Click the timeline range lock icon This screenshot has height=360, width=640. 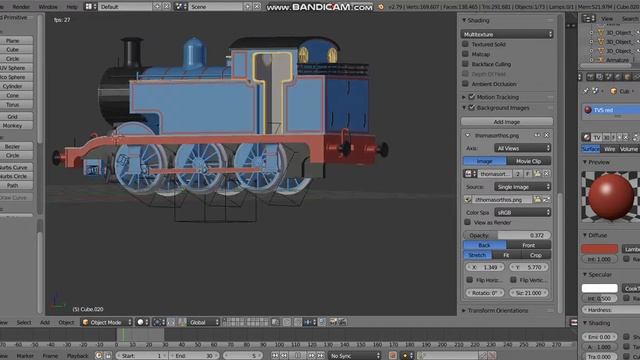[x=108, y=356]
